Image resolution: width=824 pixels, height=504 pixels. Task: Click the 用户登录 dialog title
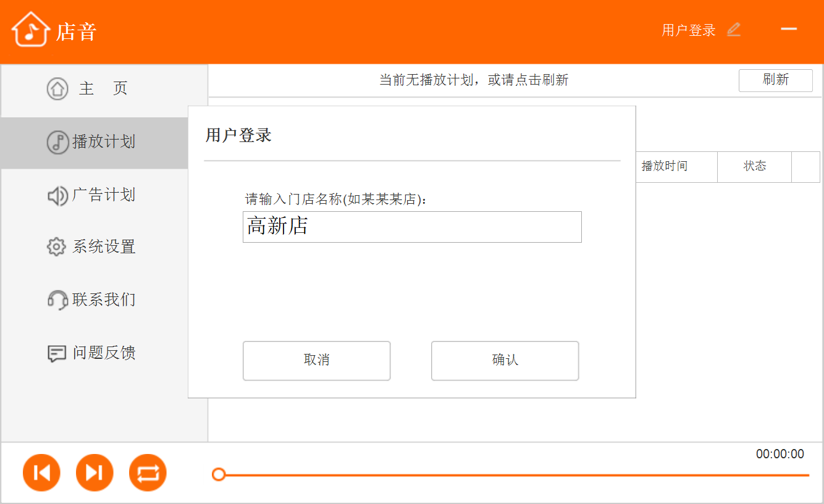(x=238, y=135)
